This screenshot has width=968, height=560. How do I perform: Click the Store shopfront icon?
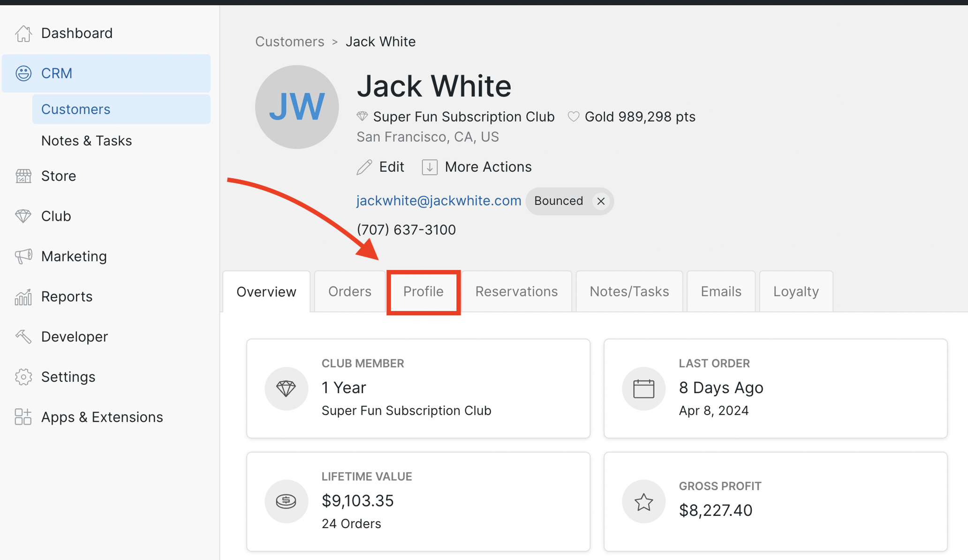click(23, 176)
